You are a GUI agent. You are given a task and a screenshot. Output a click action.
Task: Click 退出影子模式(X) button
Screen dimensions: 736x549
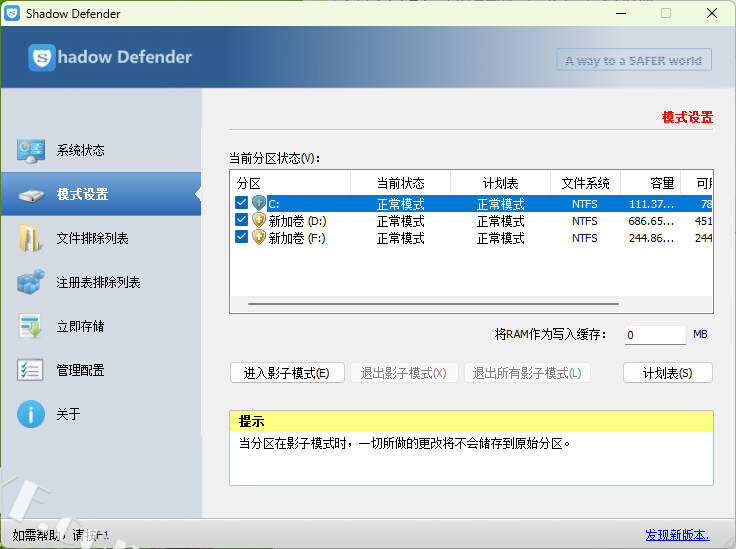click(404, 373)
